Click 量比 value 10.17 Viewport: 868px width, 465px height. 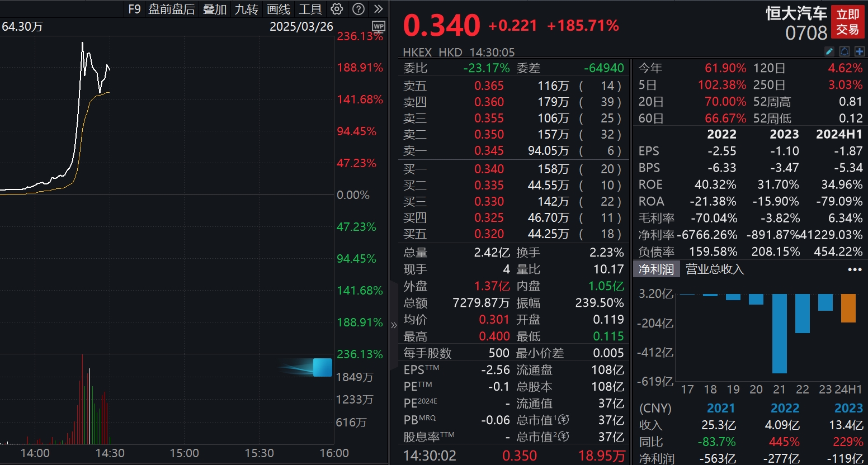[x=608, y=269]
